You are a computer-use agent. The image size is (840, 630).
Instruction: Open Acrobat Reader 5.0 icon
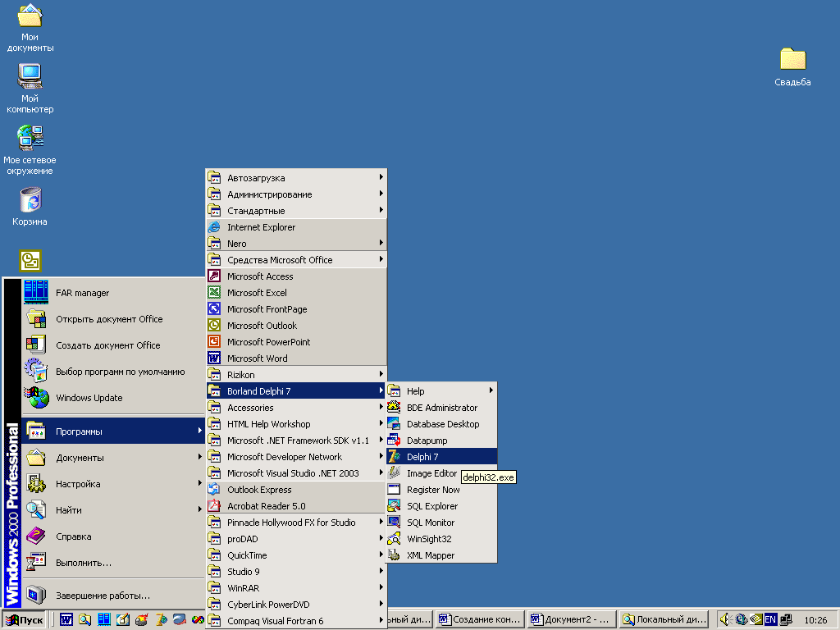point(214,505)
